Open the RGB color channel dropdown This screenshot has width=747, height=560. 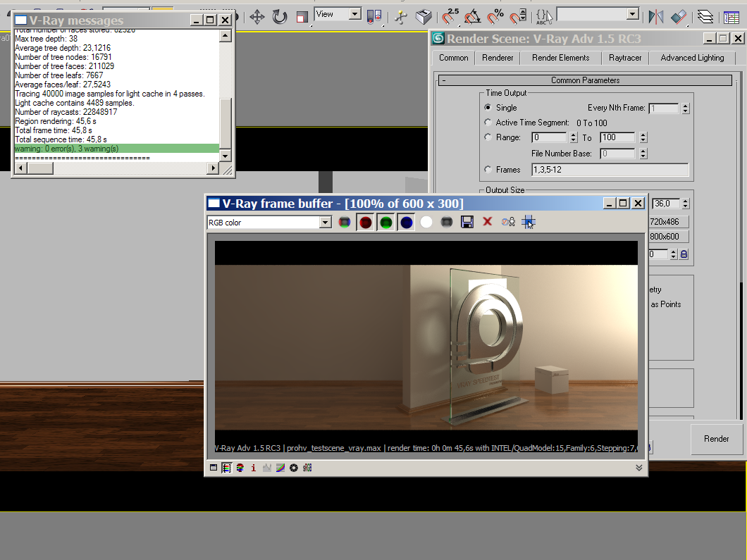click(326, 223)
